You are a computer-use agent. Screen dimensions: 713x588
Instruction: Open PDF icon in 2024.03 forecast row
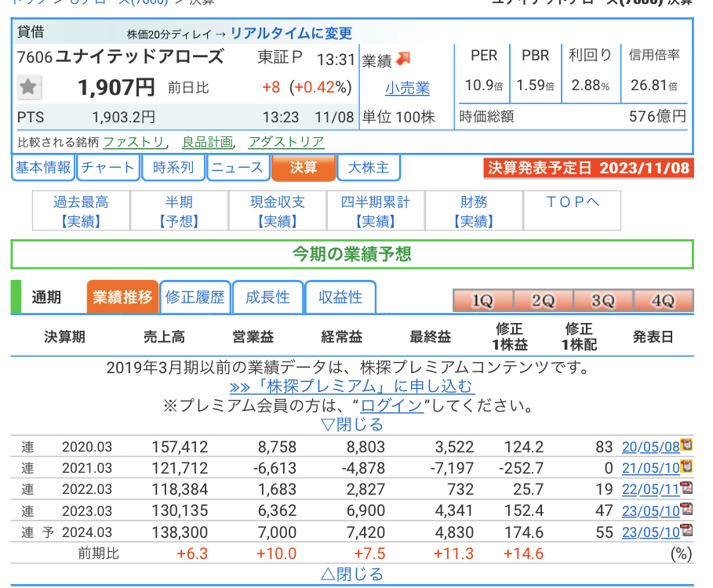pyautogui.click(x=686, y=530)
